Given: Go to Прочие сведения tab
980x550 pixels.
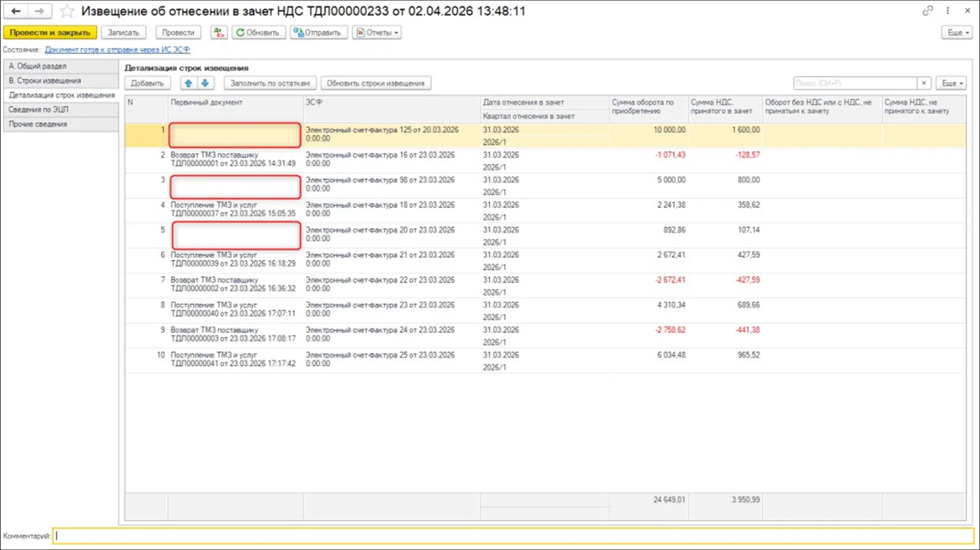Looking at the screenshot, I should (61, 124).
